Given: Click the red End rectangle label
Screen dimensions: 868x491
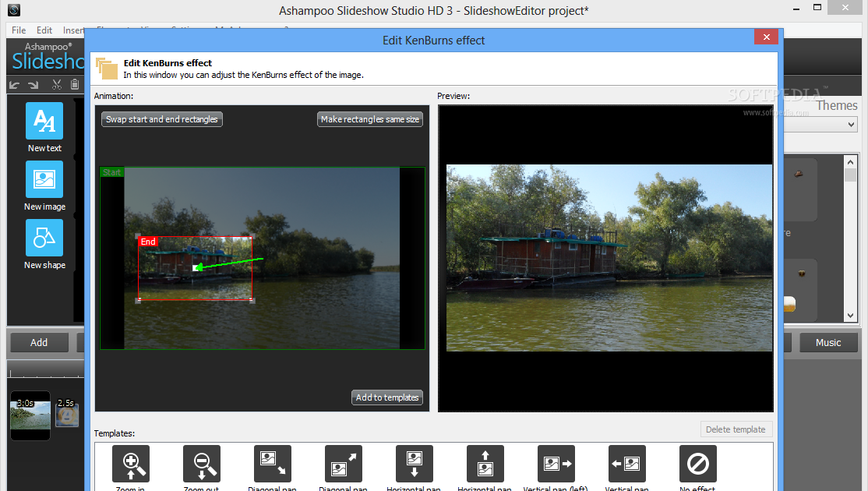Looking at the screenshot, I should 148,242.
